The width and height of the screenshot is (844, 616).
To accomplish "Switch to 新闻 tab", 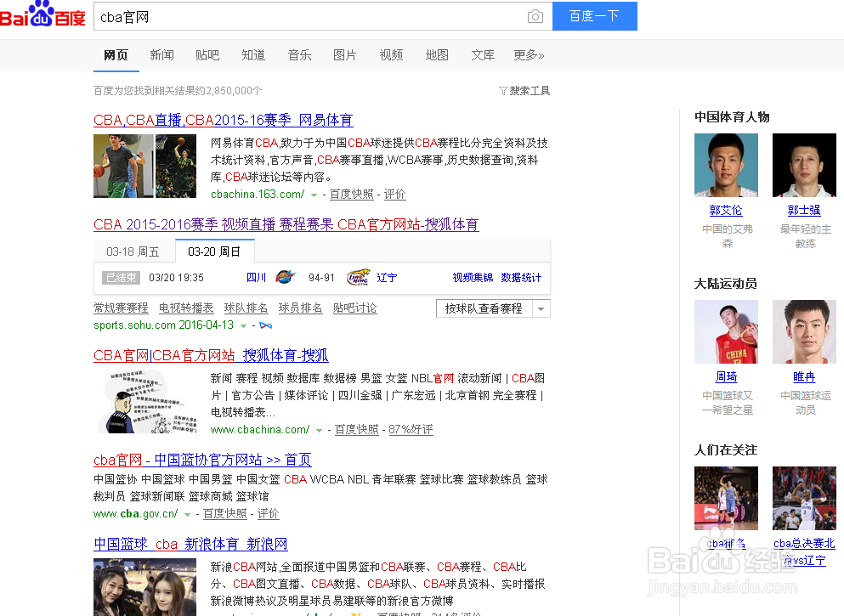I will click(x=161, y=55).
